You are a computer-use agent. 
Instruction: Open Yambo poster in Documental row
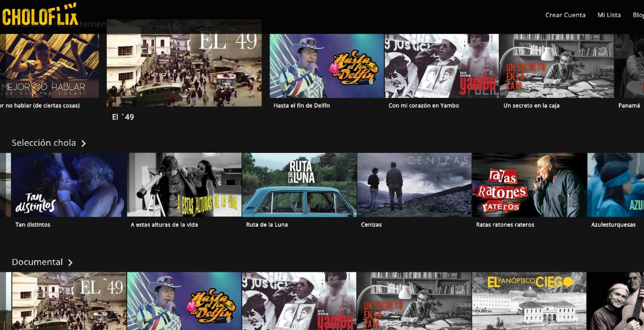click(x=299, y=301)
